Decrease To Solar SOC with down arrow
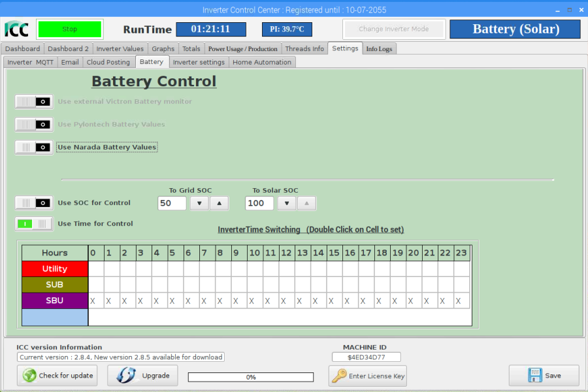 tap(287, 203)
